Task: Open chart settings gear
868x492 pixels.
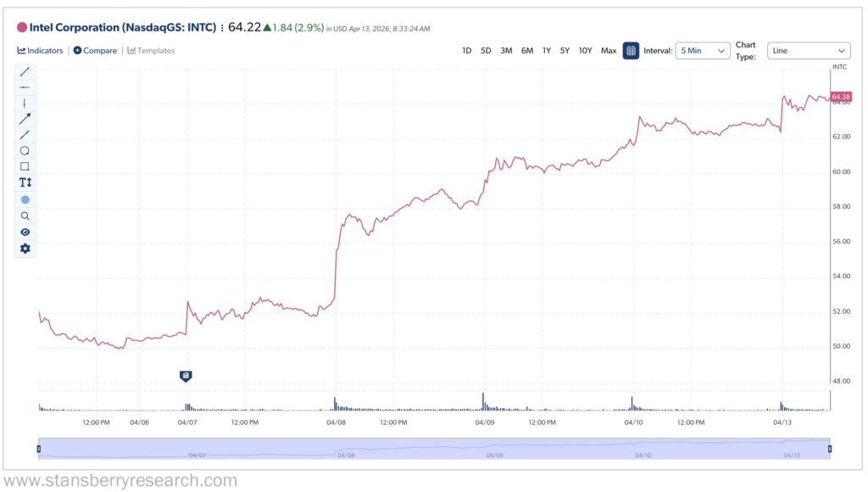Action: 25,248
